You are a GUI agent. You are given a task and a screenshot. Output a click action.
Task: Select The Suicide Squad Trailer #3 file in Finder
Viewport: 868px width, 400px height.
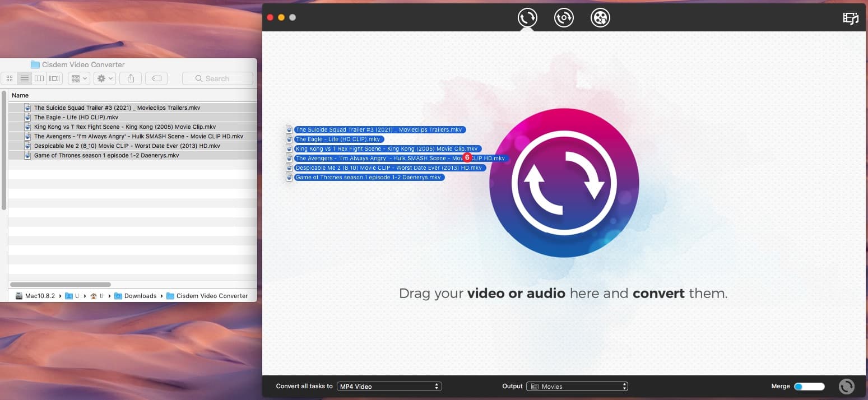pos(133,108)
